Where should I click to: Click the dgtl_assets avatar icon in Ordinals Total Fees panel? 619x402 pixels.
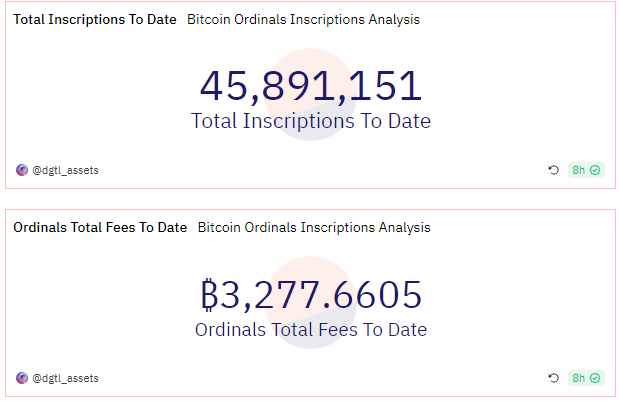(22, 378)
